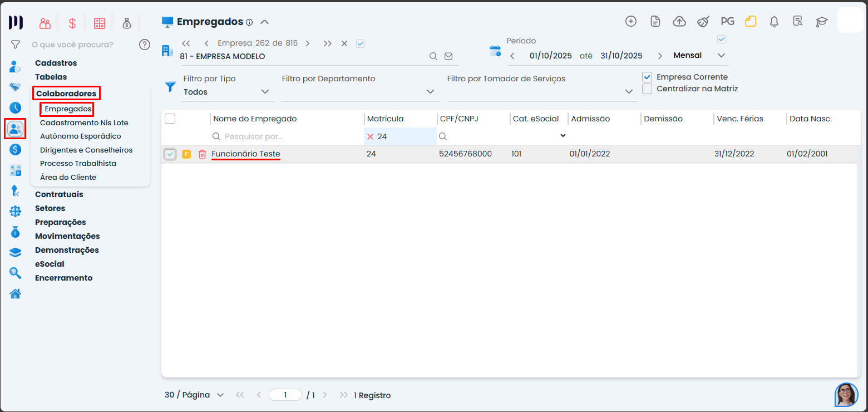
Task: Click the envelope icon next to company name
Action: point(448,56)
